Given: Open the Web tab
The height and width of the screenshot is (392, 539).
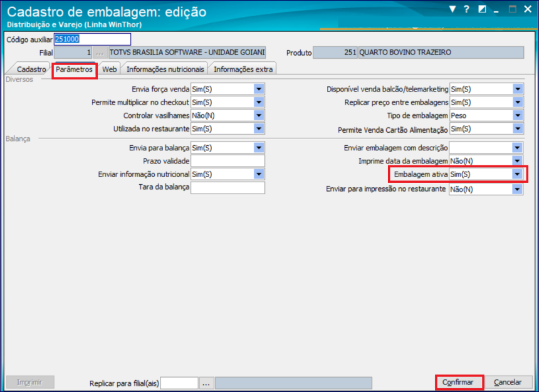Looking at the screenshot, I should [x=109, y=69].
